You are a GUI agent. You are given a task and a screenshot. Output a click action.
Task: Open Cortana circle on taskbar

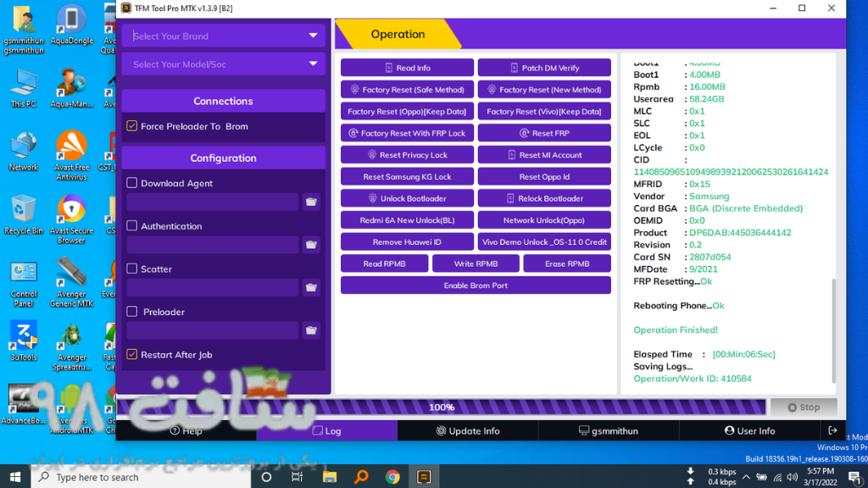(266, 477)
